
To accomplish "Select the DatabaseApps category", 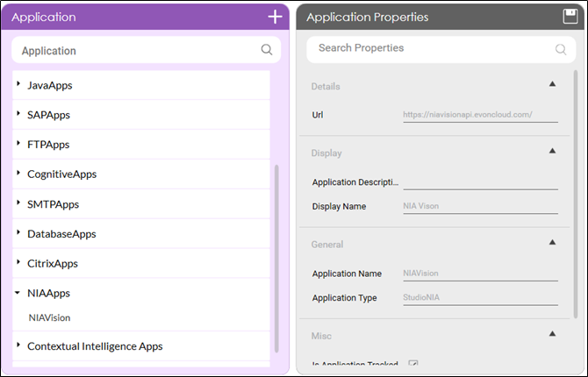I will (61, 234).
